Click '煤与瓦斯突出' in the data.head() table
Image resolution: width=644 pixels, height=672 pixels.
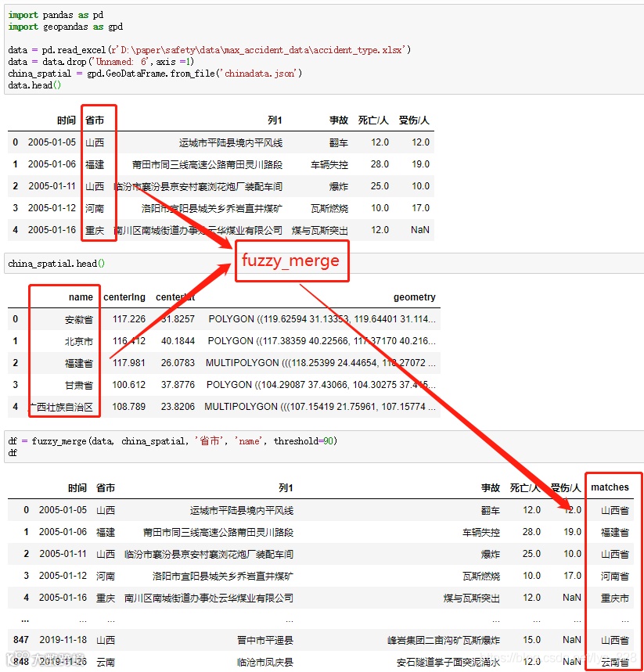pos(320,230)
